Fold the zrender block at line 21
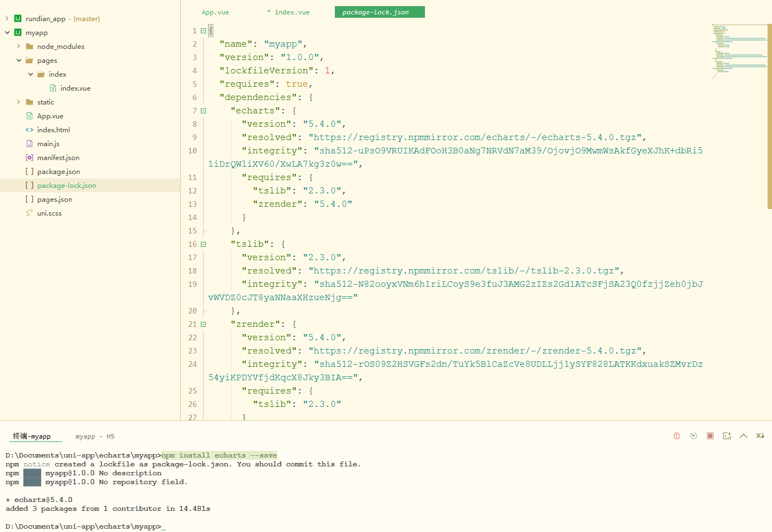This screenshot has width=772, height=532. click(203, 324)
